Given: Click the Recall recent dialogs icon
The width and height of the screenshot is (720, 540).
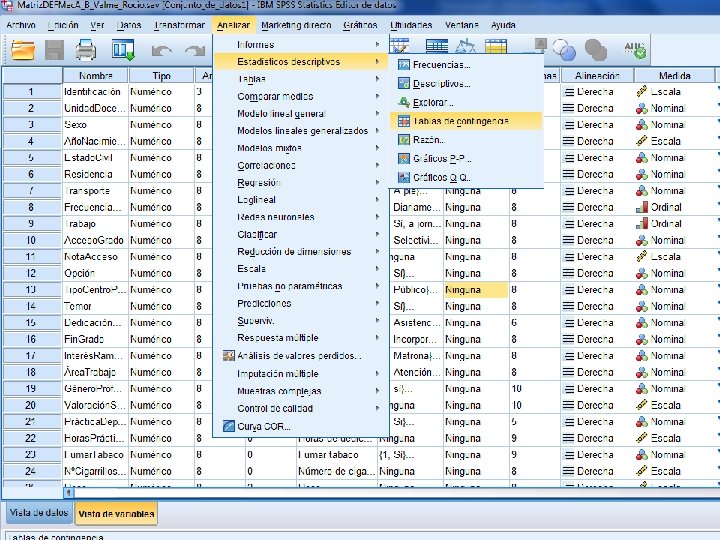Looking at the screenshot, I should [124, 50].
